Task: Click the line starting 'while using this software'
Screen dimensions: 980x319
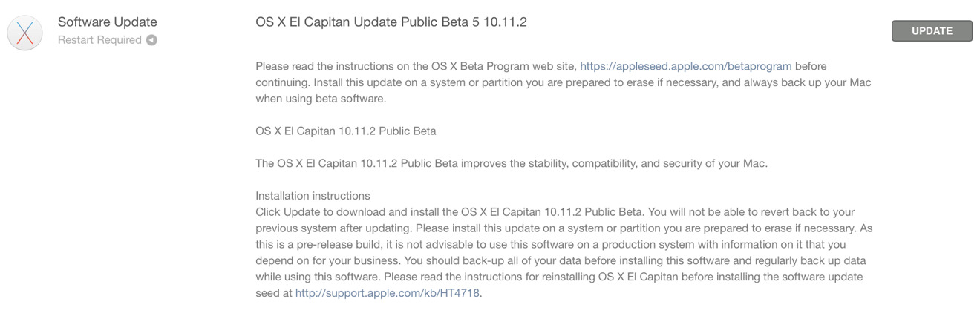Action: tap(559, 277)
